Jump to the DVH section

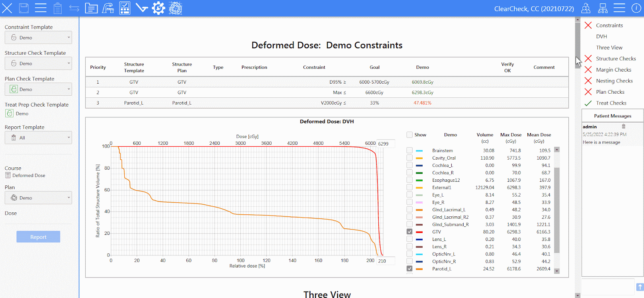[601, 37]
